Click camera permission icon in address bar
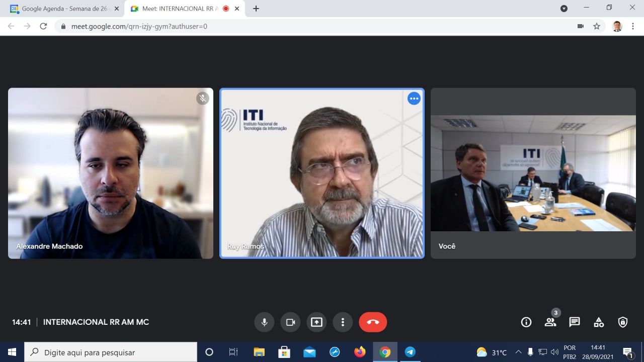Image resolution: width=644 pixels, height=362 pixels. pyautogui.click(x=581, y=26)
